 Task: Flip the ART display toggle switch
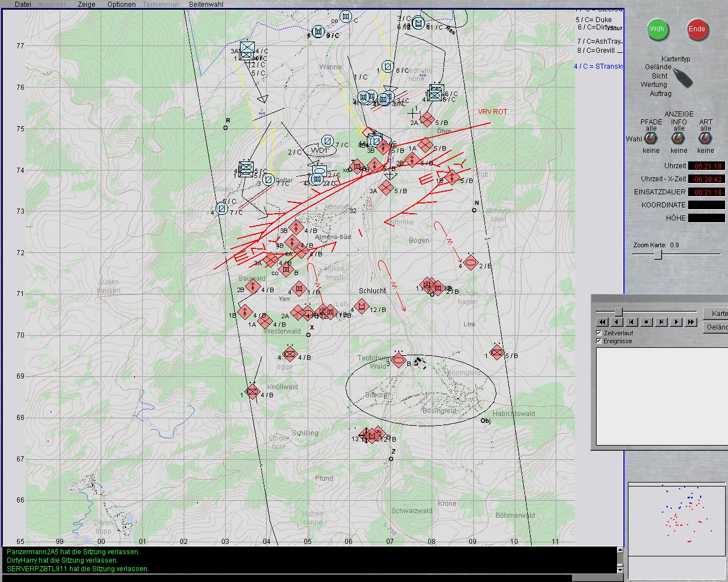[705, 139]
